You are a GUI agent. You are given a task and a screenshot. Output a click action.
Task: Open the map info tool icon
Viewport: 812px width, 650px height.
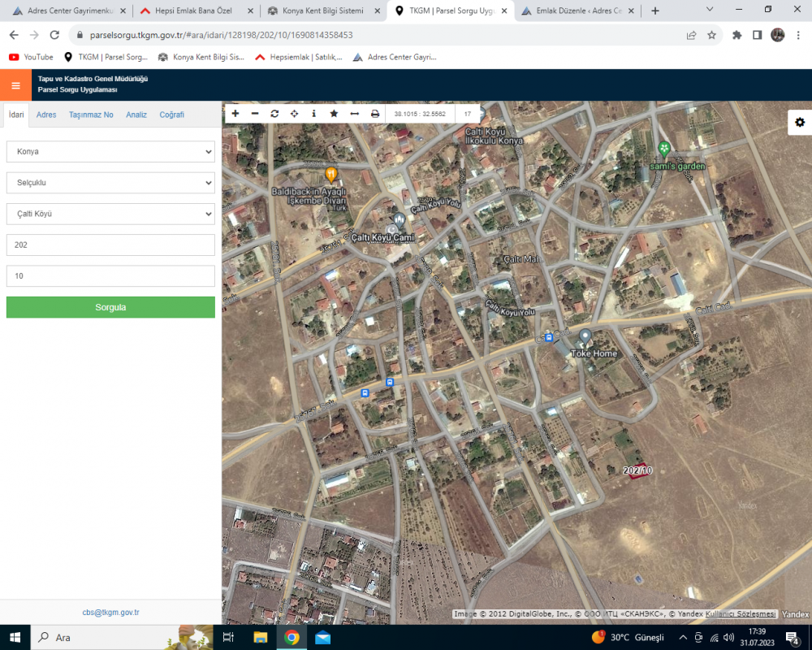pyautogui.click(x=313, y=114)
